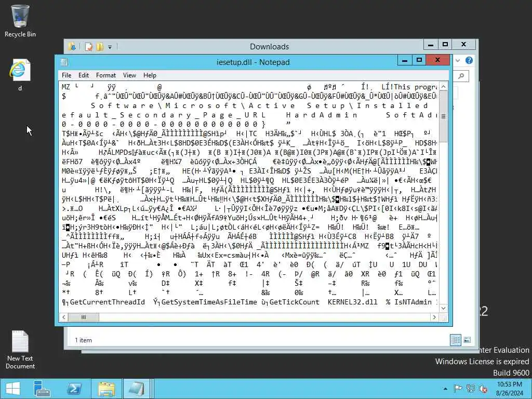Open the Help icon in Downloads window
This screenshot has width=532, height=399.
(469, 60)
